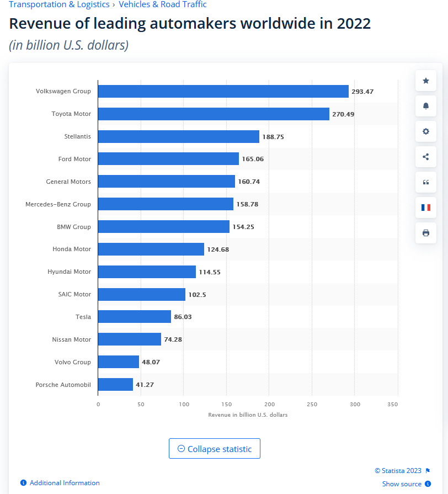Click the Porsche Automobil bar

click(x=116, y=385)
